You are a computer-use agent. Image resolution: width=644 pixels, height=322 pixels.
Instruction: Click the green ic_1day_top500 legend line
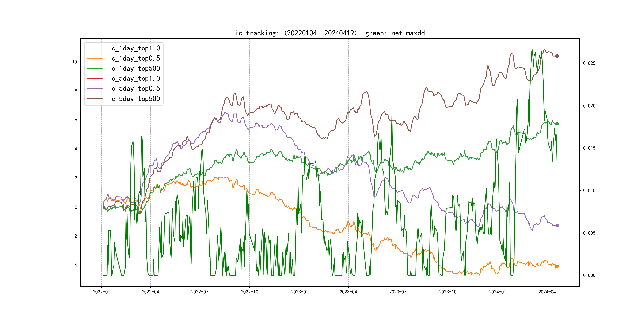(x=94, y=68)
